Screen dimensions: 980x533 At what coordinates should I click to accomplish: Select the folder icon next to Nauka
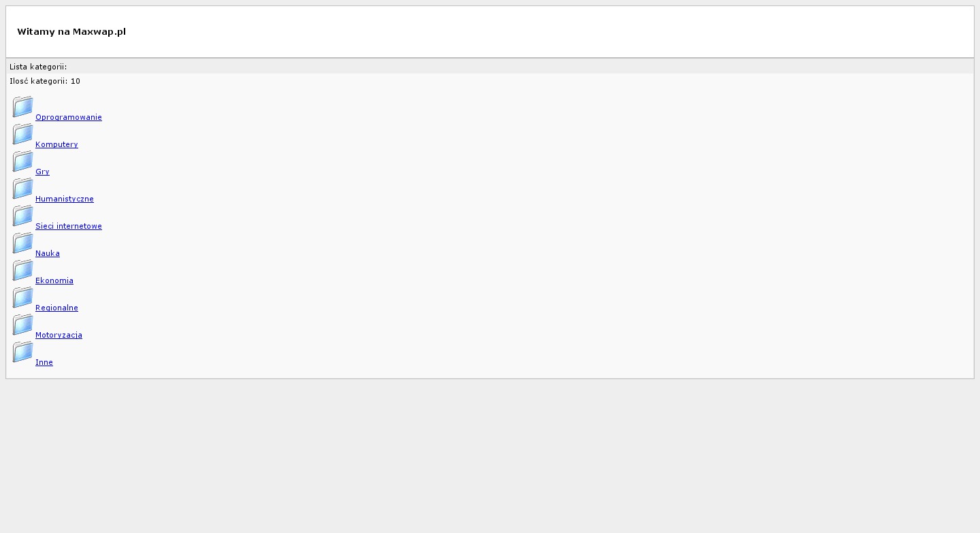coord(22,243)
